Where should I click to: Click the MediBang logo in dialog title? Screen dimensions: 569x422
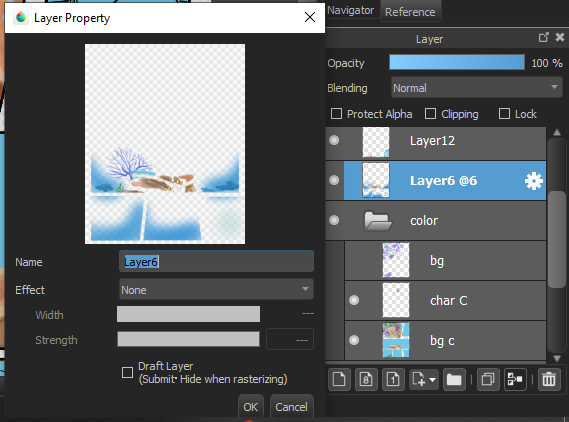(x=21, y=17)
